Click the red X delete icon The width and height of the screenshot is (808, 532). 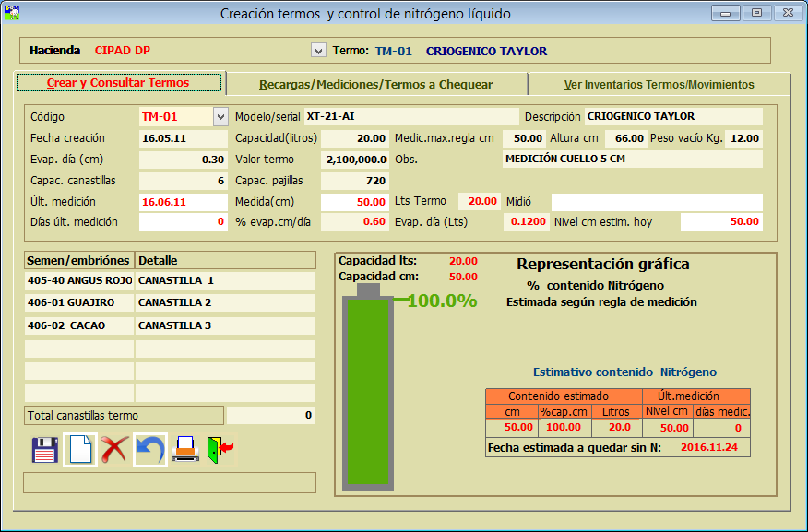[114, 450]
